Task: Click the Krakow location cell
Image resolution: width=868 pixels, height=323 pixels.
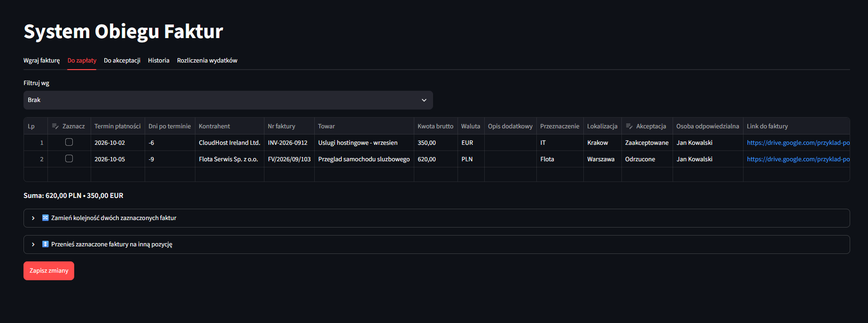Action: tap(603, 142)
